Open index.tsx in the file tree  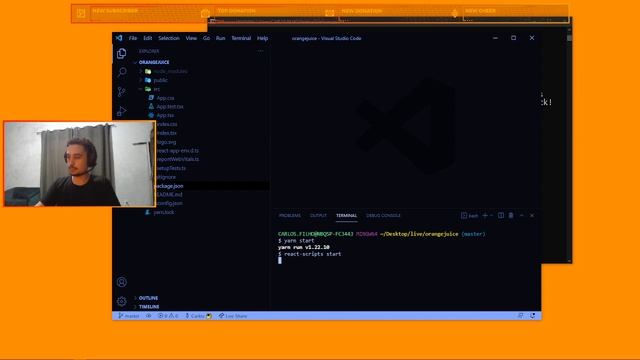tap(167, 133)
